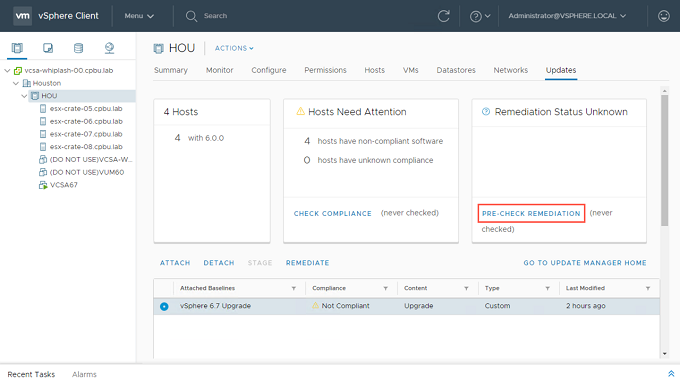Viewport: 680px width, 382px height.
Task: Click the VMware vm logo icon
Action: tap(22, 16)
